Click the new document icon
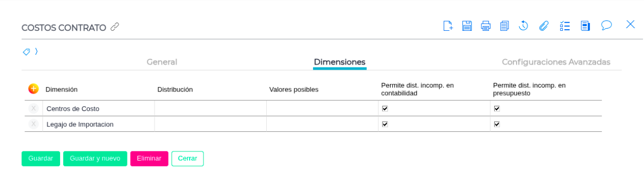Screen dimensions: 644x194 448,26
